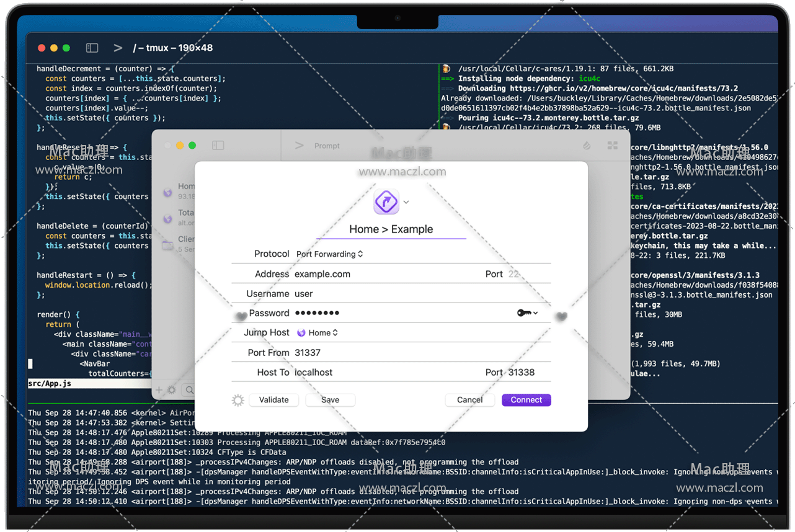Viewport: 795px width, 532px height.
Task: Click the add server plus icon
Action: [x=159, y=390]
